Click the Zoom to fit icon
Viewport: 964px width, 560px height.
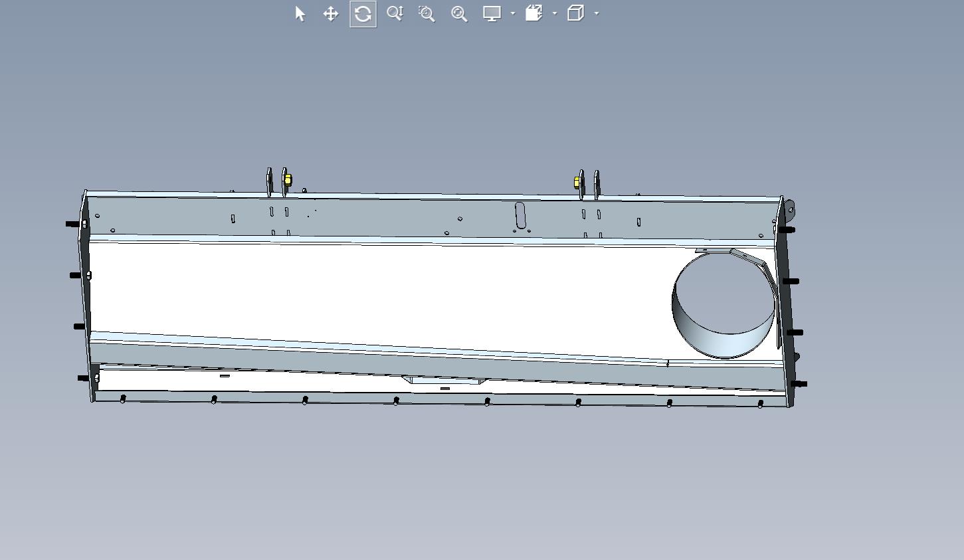click(x=459, y=14)
